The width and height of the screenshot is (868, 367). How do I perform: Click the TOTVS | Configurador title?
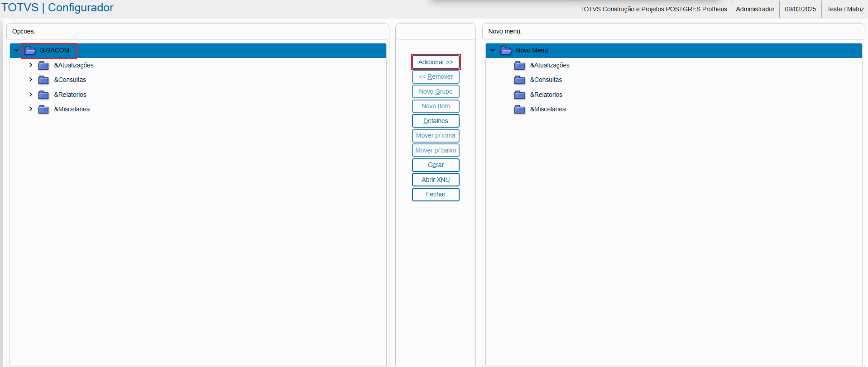pos(58,8)
